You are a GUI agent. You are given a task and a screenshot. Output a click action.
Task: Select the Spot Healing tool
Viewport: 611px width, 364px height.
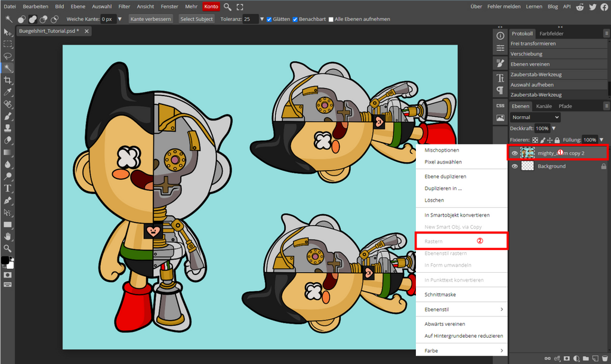pyautogui.click(x=7, y=104)
